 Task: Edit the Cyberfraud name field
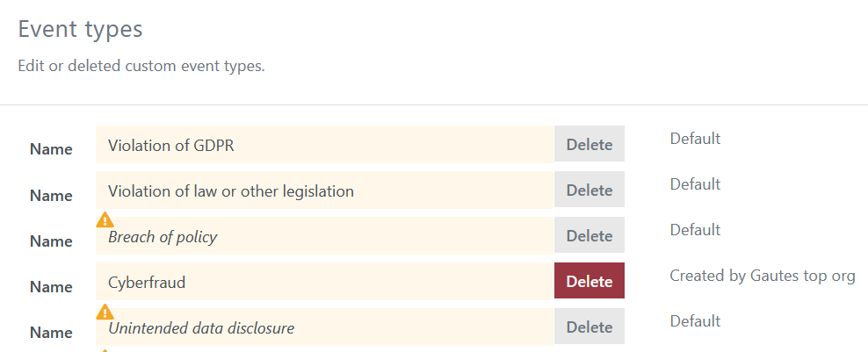click(325, 281)
